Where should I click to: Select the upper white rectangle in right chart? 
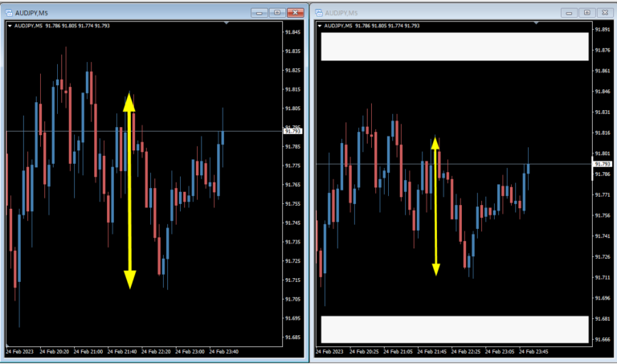click(x=455, y=47)
